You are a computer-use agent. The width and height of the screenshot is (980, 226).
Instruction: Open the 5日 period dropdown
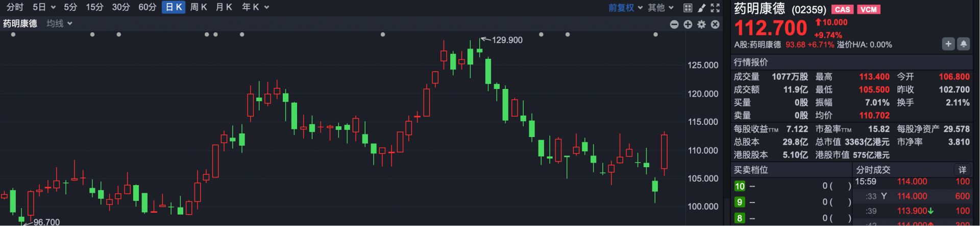point(44,7)
